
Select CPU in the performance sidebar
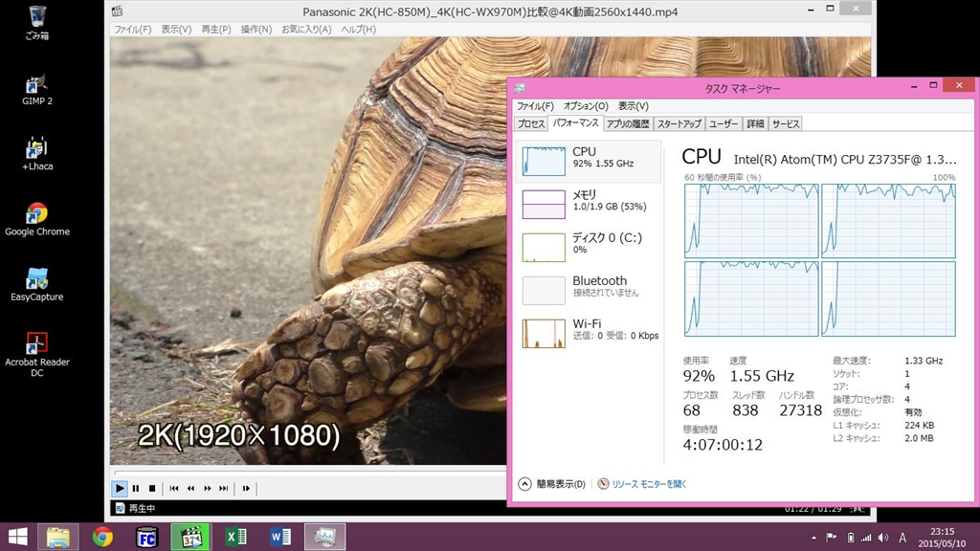pos(589,161)
